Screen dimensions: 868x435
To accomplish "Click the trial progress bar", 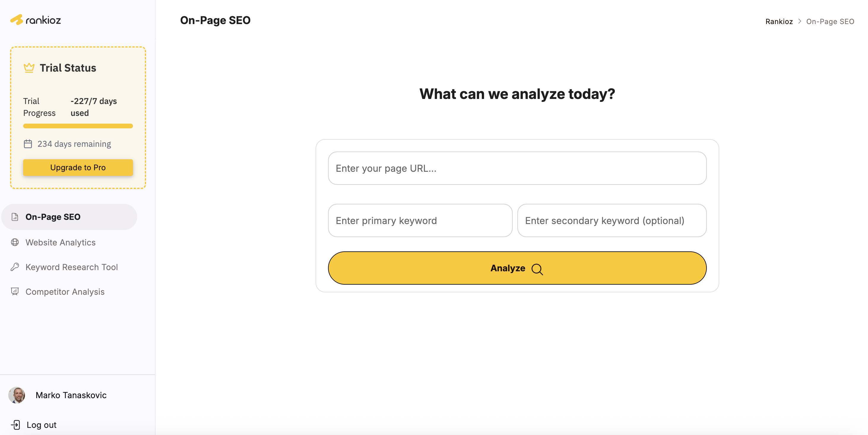I will coord(78,126).
